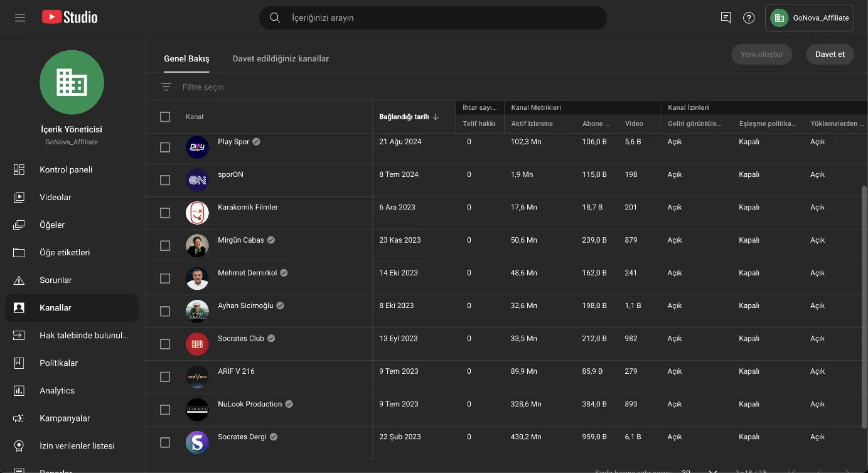Image resolution: width=868 pixels, height=473 pixels.
Task: Open the hamburger navigation menu
Action: pos(20,18)
